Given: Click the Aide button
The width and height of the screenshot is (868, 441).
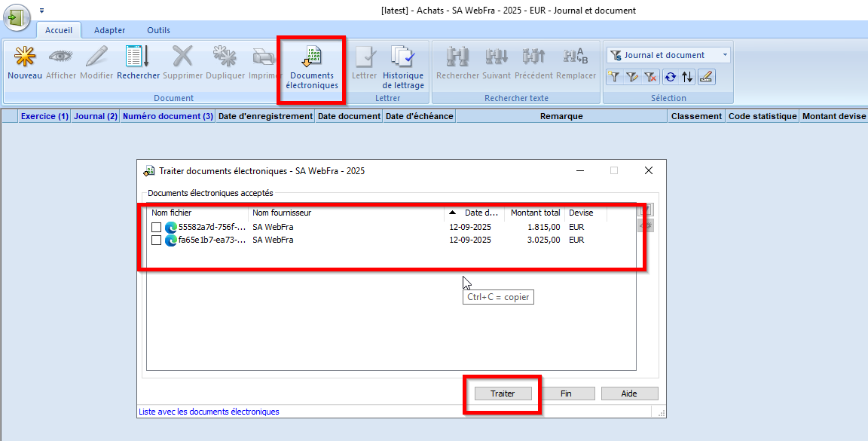Looking at the screenshot, I should [629, 394].
